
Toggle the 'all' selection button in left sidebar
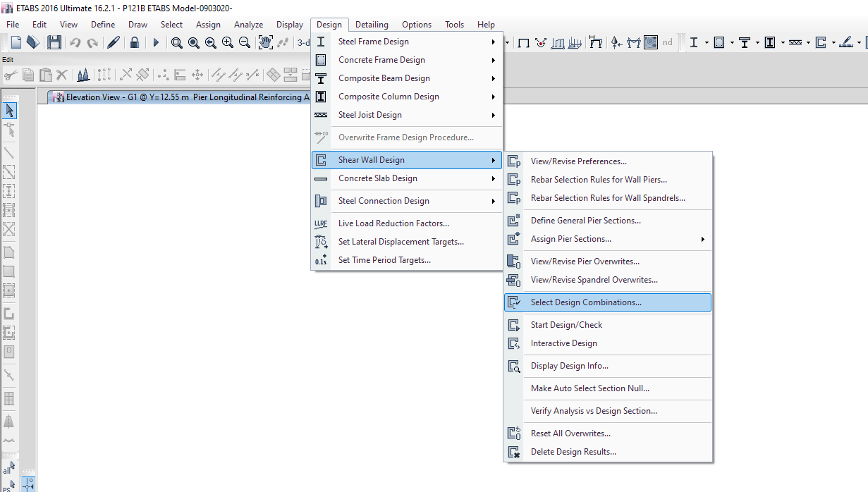pyautogui.click(x=9, y=467)
